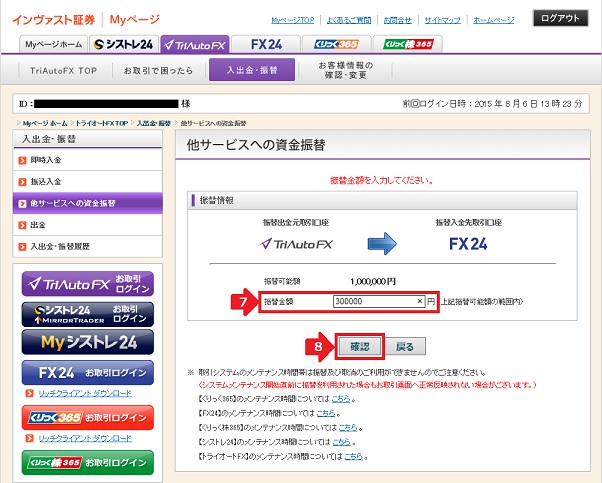This screenshot has height=483, width=602.
Task: Click the arrow icon beside 即時入金
Action: [x=23, y=160]
